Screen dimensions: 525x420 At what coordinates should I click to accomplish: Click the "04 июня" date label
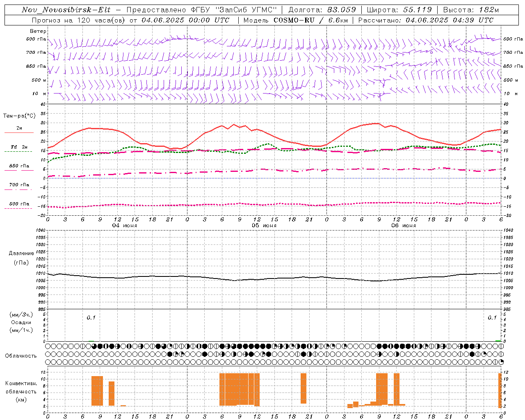(x=125, y=225)
